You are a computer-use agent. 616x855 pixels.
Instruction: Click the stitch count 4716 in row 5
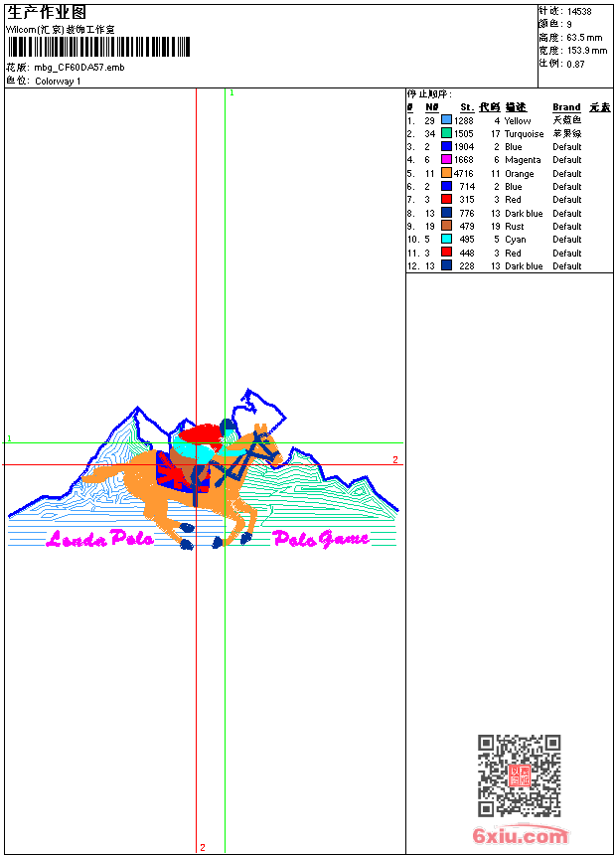464,173
